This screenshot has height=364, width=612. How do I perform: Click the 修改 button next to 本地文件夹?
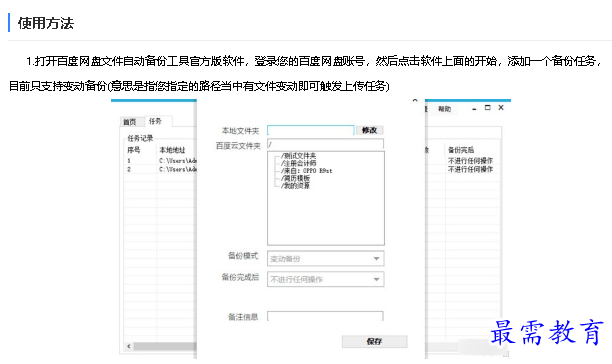pos(369,130)
